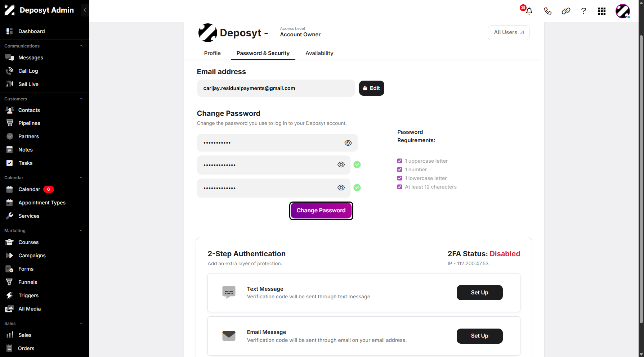Open the help question mark
644x357 pixels.
(583, 11)
